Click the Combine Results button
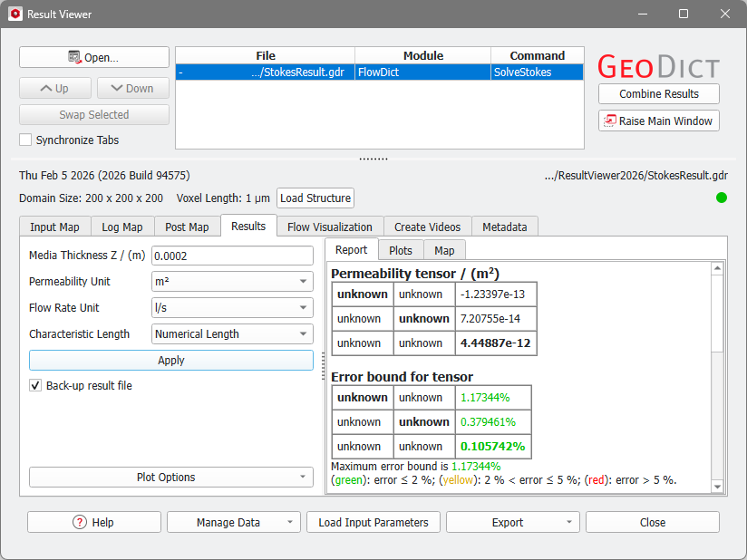The image size is (747, 560). coord(658,93)
